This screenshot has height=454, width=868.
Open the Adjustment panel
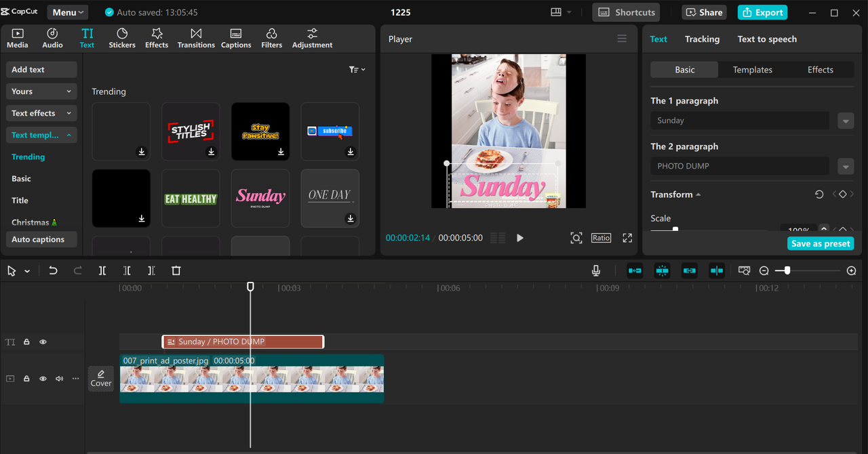(312, 38)
